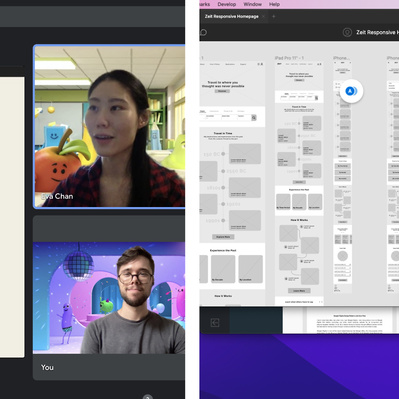Click the Zeit Responsive file title in toolbar

click(377, 32)
